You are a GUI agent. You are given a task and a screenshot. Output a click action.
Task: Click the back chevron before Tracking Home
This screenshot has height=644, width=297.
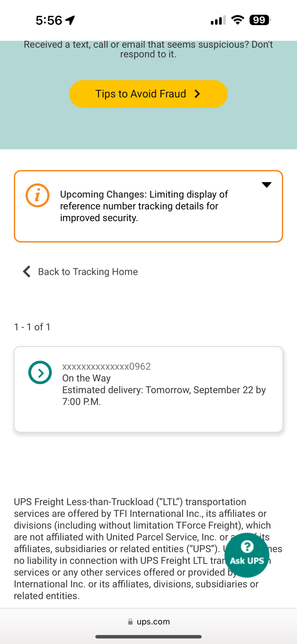(27, 271)
